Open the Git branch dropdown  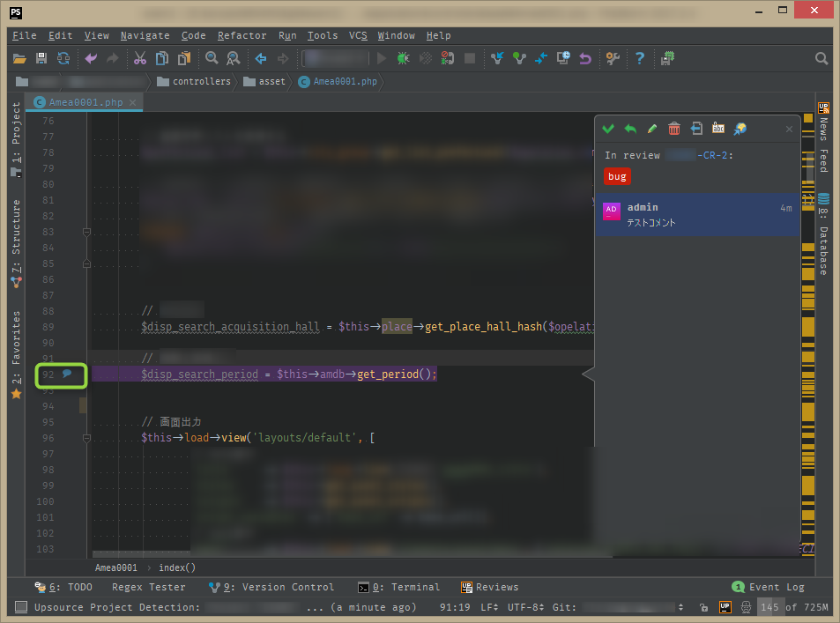[x=618, y=607]
